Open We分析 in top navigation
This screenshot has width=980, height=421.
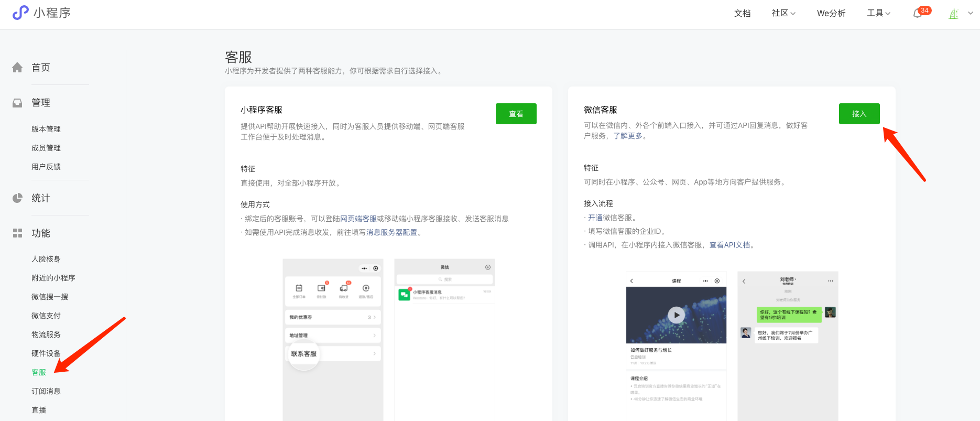tap(831, 13)
